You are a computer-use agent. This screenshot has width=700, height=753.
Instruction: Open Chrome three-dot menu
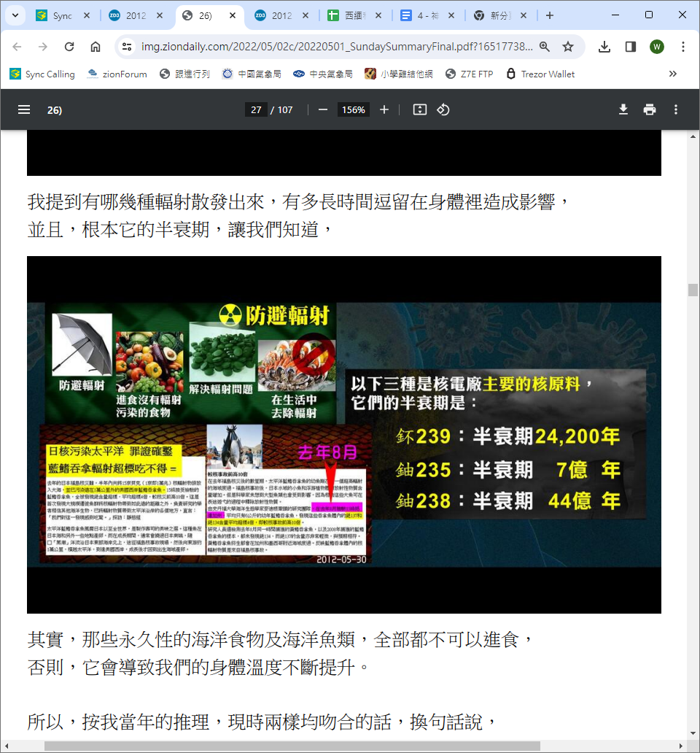coord(683,47)
